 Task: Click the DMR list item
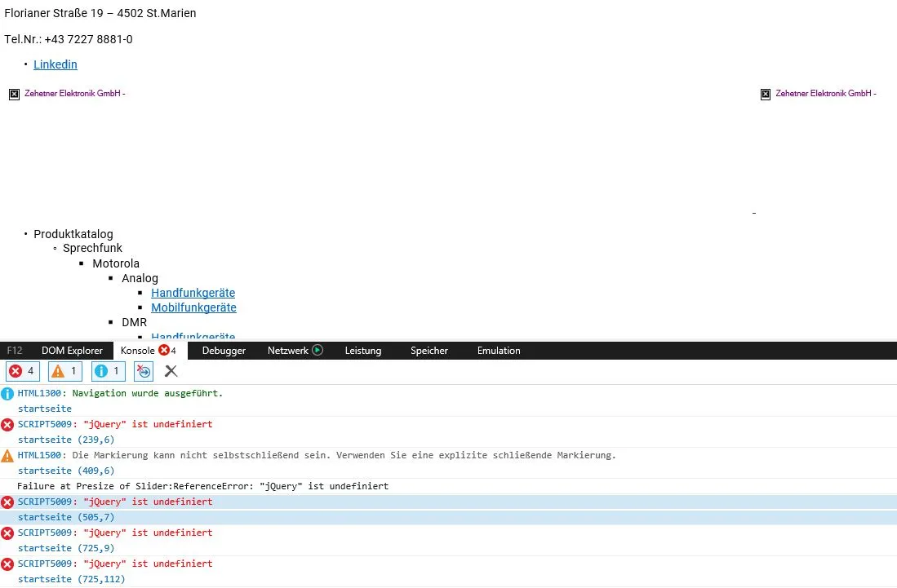(x=135, y=322)
